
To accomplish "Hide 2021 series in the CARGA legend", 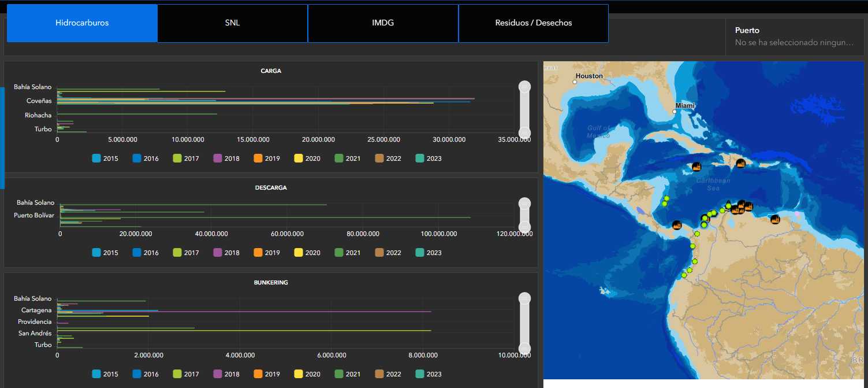I will [x=348, y=158].
